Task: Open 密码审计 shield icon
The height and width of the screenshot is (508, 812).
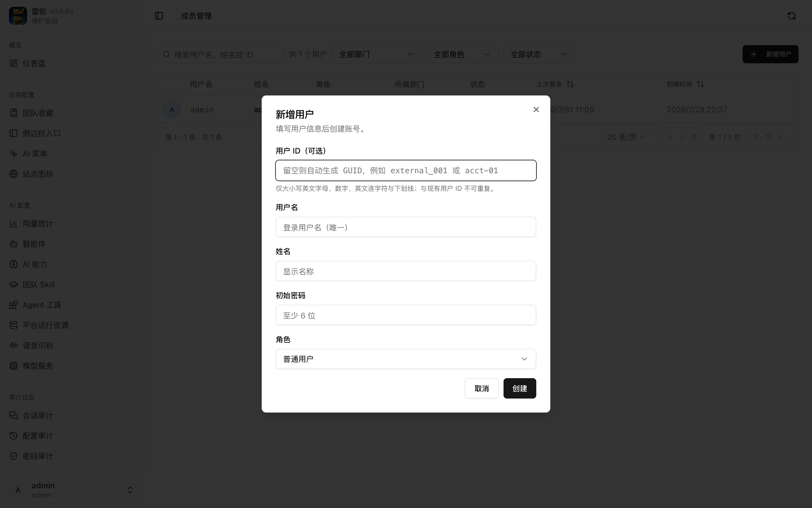Action: coord(14,456)
